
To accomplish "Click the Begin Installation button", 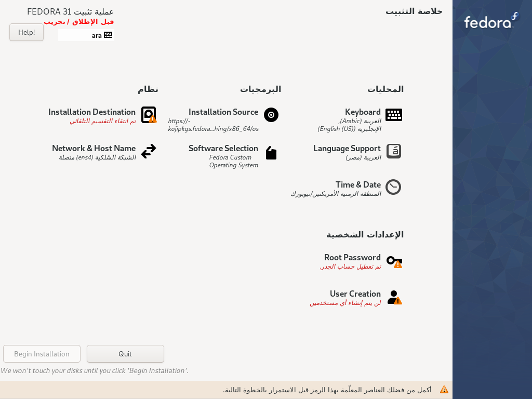I will click(42, 354).
